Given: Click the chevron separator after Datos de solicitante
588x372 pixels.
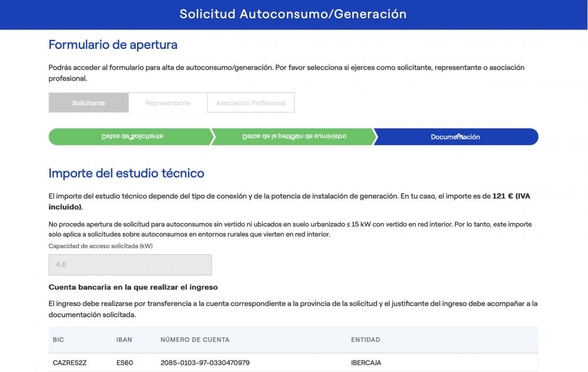Looking at the screenshot, I should click(x=213, y=137).
